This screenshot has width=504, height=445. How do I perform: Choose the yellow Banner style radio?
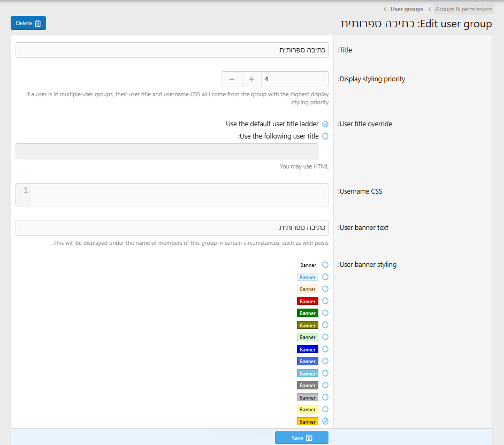click(325, 409)
